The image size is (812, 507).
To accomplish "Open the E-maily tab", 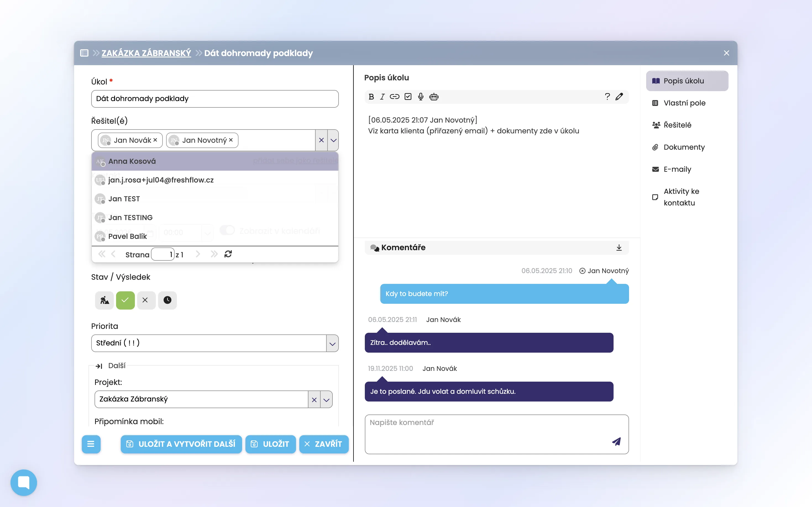I will point(687,169).
